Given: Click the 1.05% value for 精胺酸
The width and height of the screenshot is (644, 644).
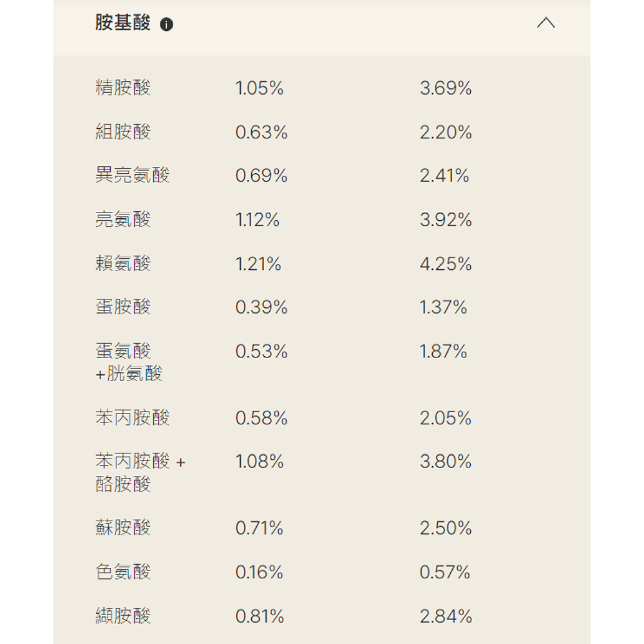Looking at the screenshot, I should click(x=260, y=88).
